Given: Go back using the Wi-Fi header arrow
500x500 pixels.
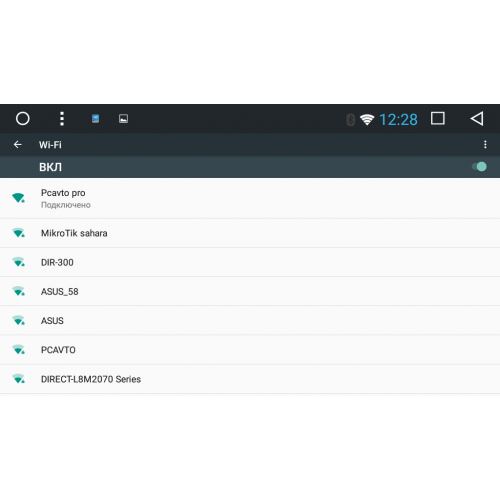Looking at the screenshot, I should (x=18, y=144).
